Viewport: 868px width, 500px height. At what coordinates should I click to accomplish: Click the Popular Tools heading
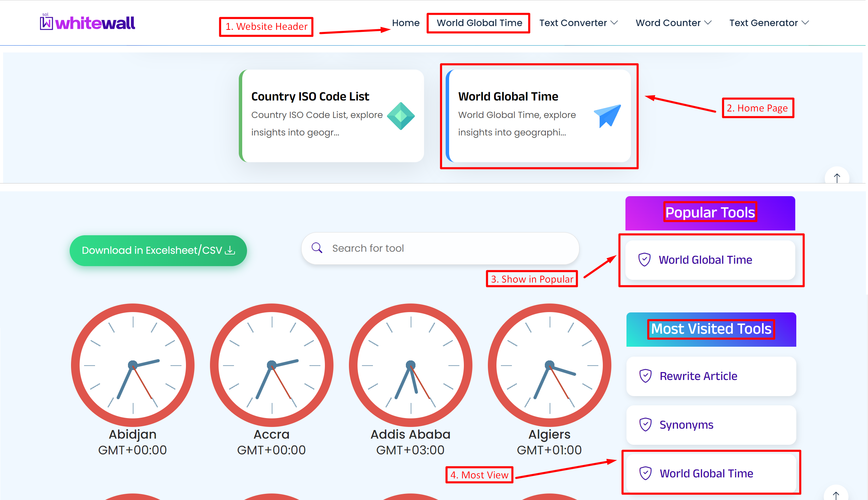(x=710, y=213)
